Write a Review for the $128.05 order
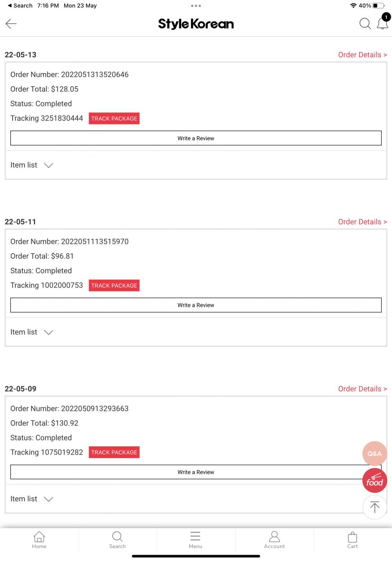392x561 pixels. pos(196,138)
